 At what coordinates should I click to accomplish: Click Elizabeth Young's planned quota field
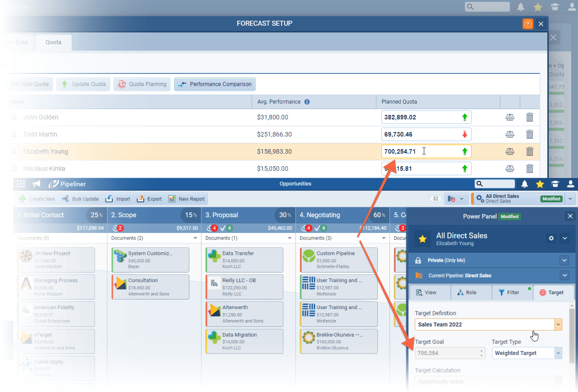(419, 151)
